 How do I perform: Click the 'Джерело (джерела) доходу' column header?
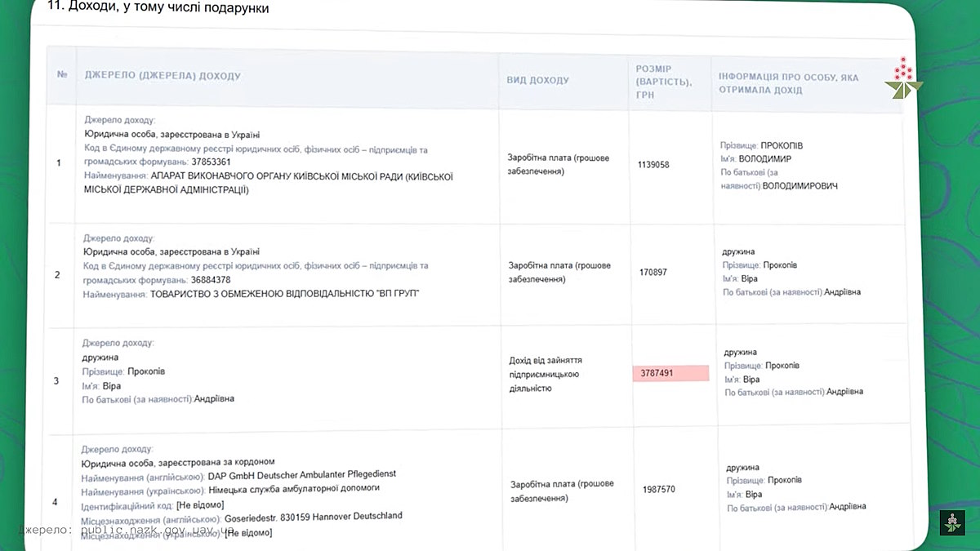(x=163, y=76)
